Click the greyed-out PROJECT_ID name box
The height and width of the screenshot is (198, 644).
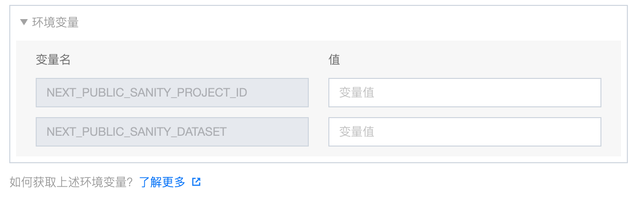point(172,93)
